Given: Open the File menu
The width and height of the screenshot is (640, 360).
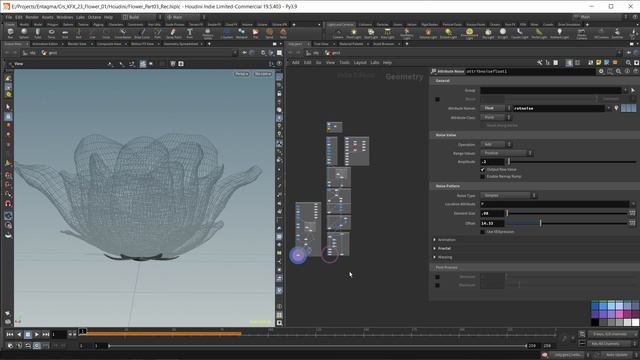Looking at the screenshot, I should point(9,17).
